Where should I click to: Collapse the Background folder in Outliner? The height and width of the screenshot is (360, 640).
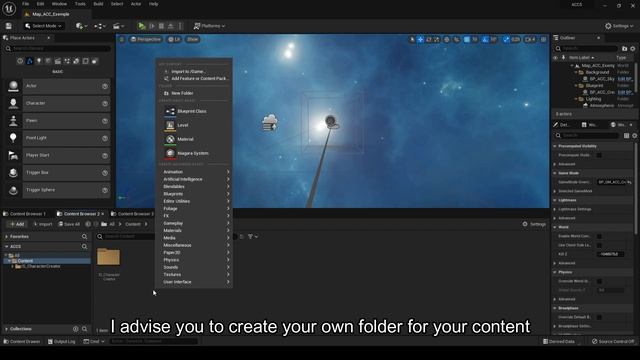576,72
